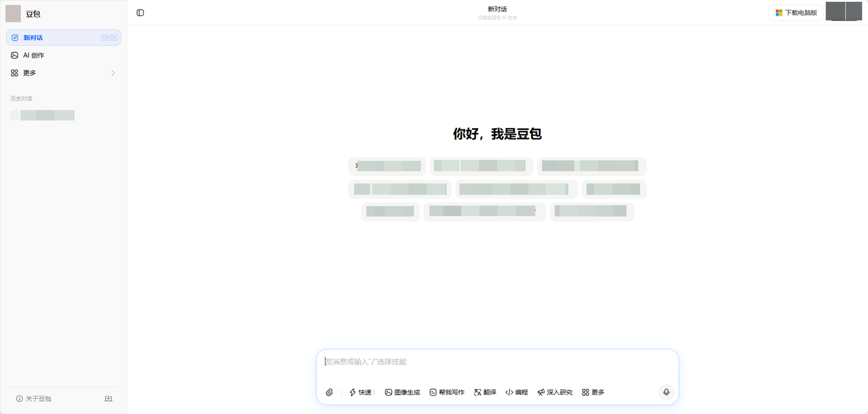Click the install icon beside 关于豆包
The width and height of the screenshot is (868, 414).
[108, 398]
